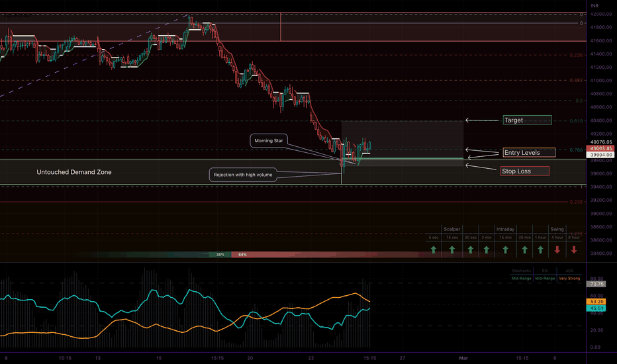The height and width of the screenshot is (364, 617).
Task: Click the 4 hour timeframe cell
Action: click(557, 238)
